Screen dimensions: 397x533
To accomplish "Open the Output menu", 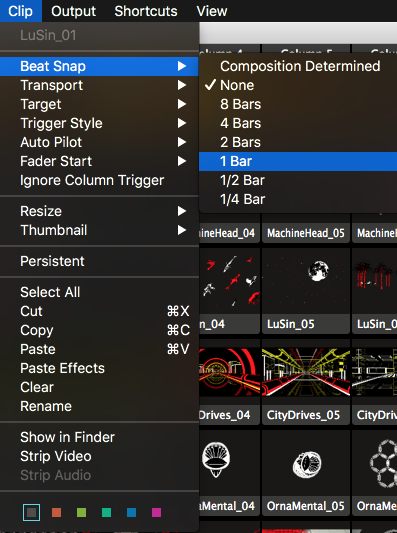I will tap(73, 11).
